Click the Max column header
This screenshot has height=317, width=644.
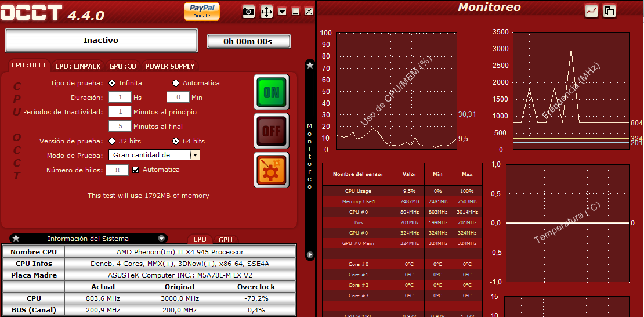point(468,174)
